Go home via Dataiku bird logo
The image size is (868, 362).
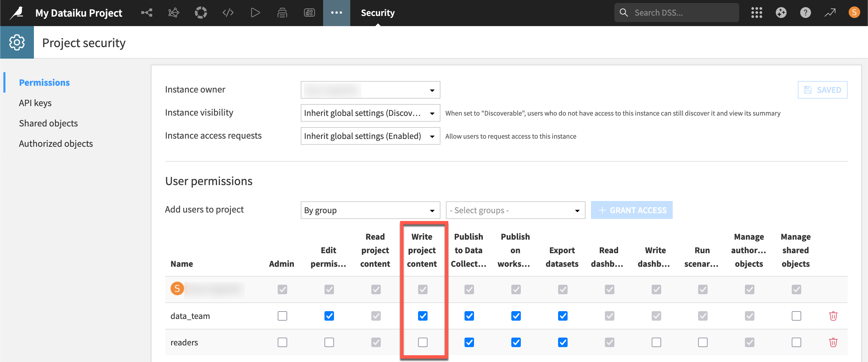[x=17, y=13]
